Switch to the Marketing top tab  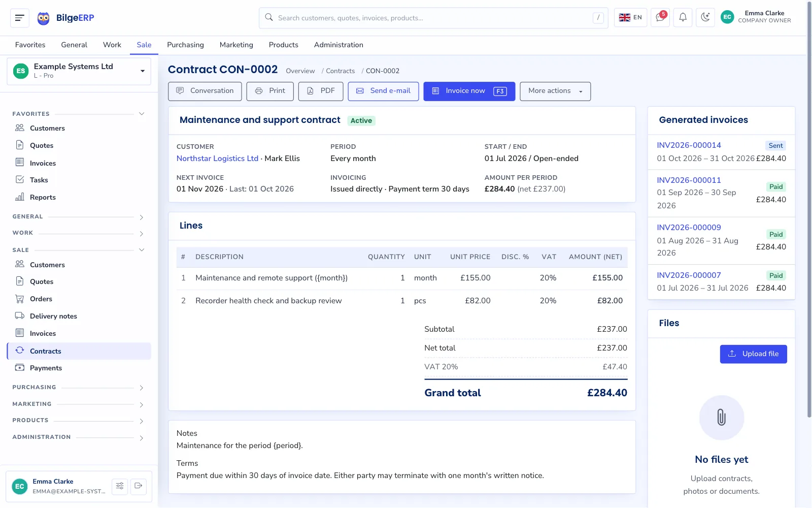236,45
